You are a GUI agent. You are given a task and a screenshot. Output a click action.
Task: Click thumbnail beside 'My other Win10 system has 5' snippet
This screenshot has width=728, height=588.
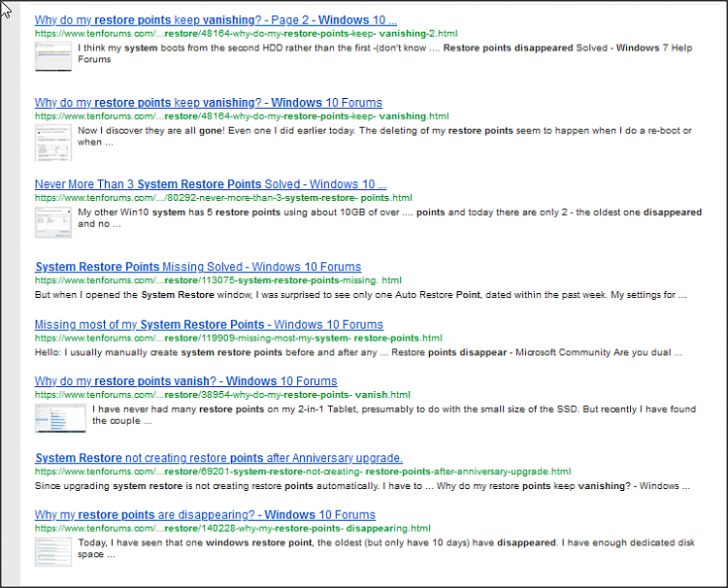click(x=53, y=222)
